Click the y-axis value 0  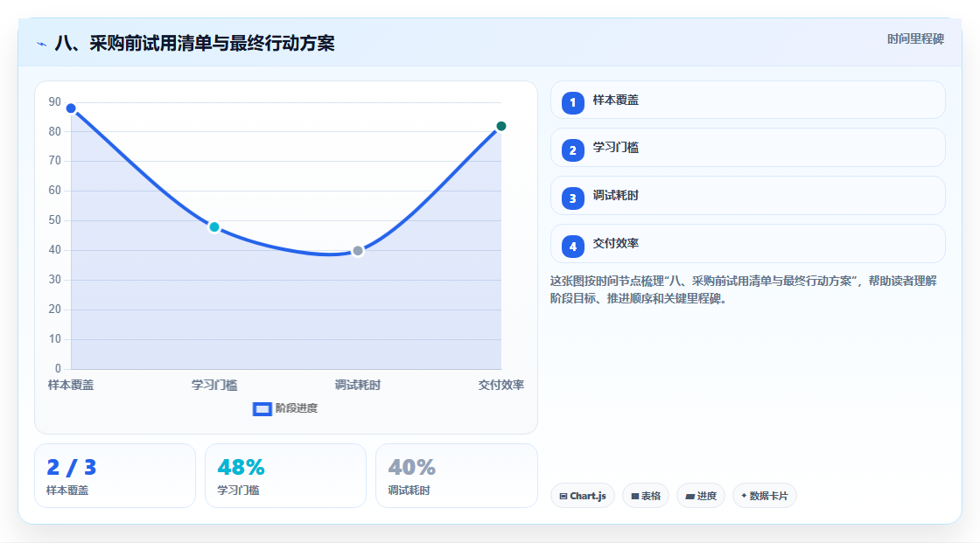(58, 369)
